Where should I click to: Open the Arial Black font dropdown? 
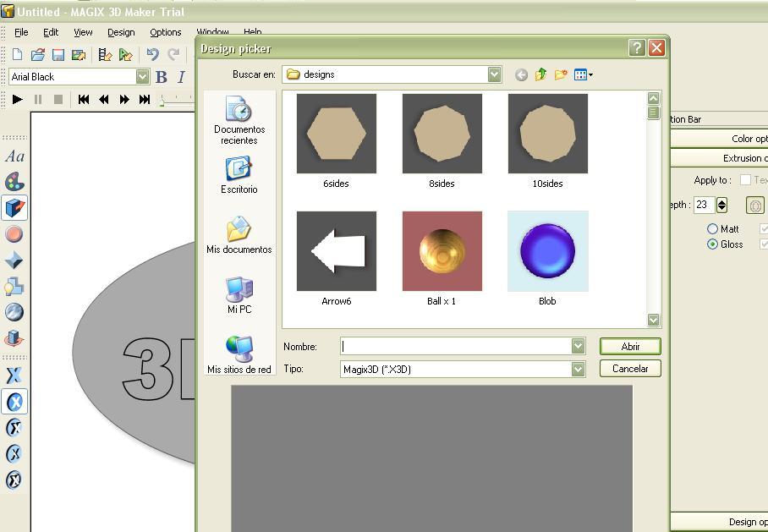click(142, 76)
